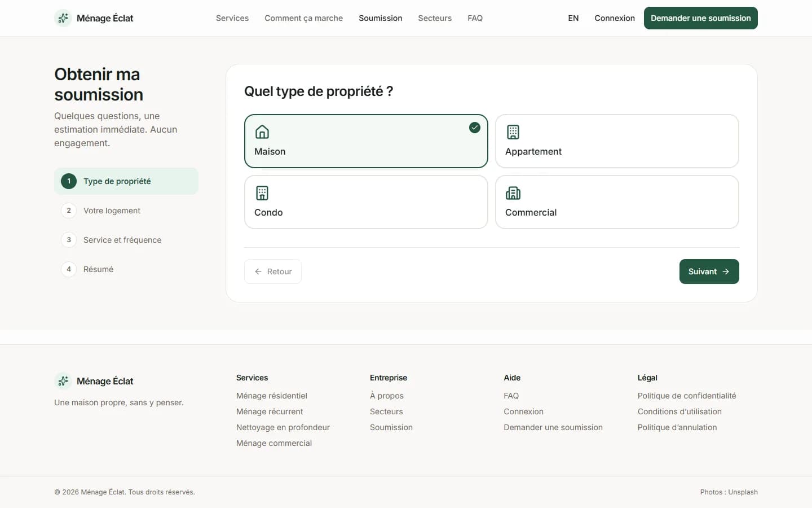Screen dimensions: 812x508
Task: Open footer link Ménage résidentiel
Action: [272, 396]
